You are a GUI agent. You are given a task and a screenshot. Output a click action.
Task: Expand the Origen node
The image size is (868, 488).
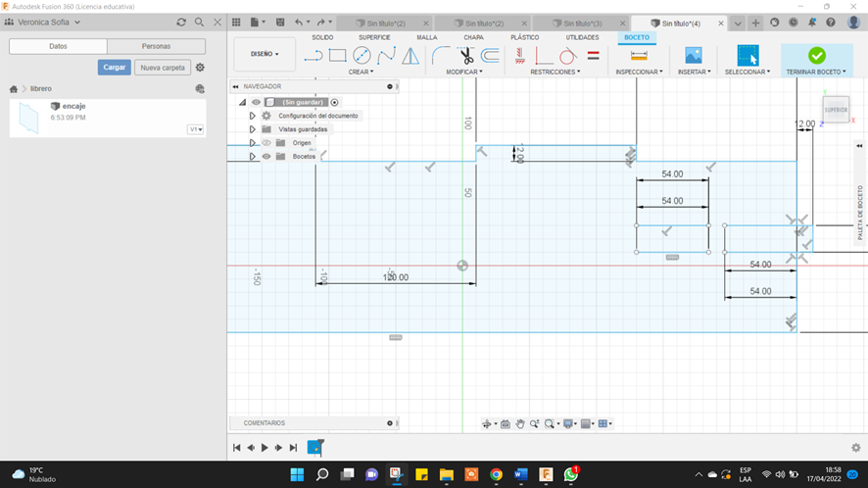[x=252, y=143]
